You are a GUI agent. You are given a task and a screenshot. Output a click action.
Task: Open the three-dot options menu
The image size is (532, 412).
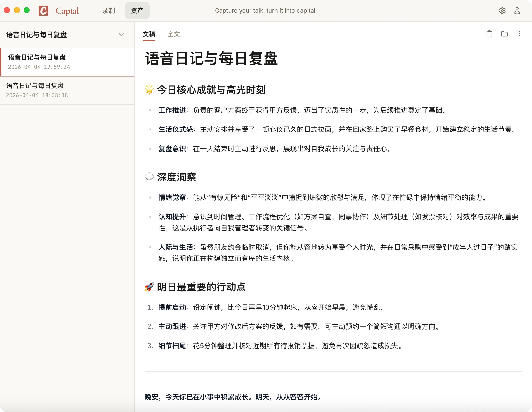coord(519,34)
